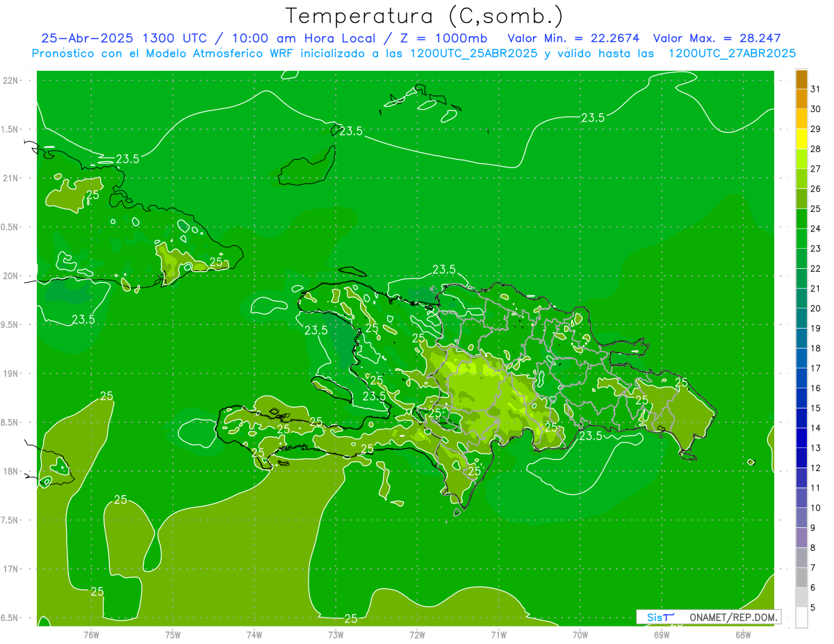Select the lime legend band between 27 and 28

pyautogui.click(x=801, y=158)
